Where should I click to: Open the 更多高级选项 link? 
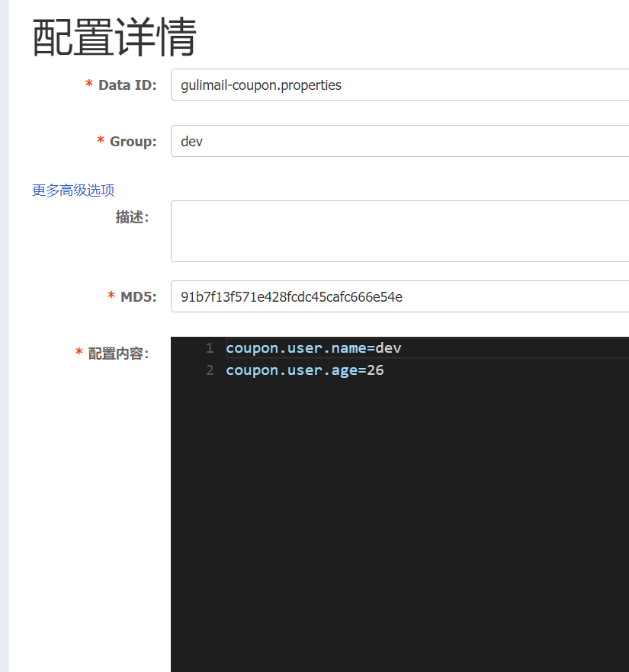click(73, 190)
